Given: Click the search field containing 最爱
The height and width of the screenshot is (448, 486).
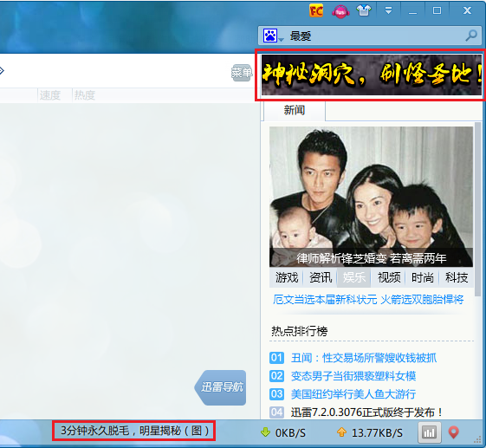Looking at the screenshot, I should tap(369, 36).
